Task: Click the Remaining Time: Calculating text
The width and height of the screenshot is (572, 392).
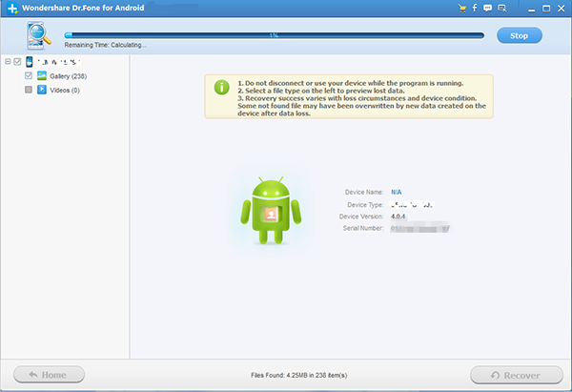Action: [106, 45]
